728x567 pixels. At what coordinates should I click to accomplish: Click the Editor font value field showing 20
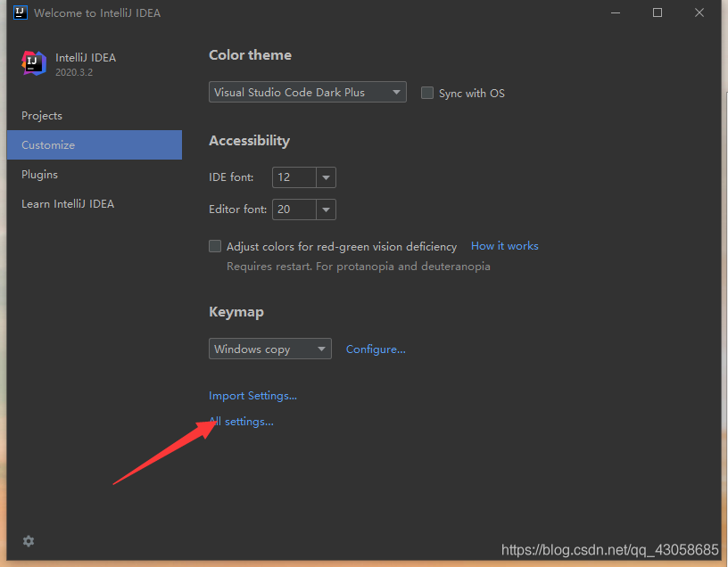[294, 210]
